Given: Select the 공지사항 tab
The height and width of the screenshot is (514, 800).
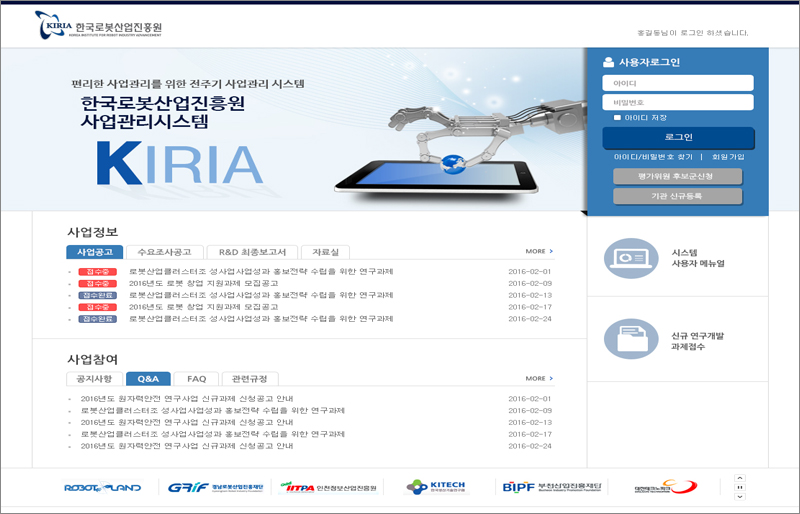Looking at the screenshot, I should coord(94,379).
